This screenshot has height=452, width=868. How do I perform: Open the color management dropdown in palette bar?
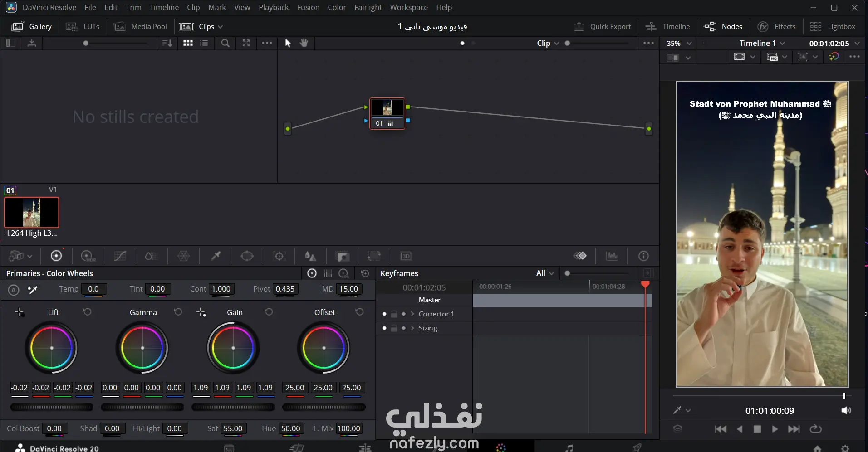coord(20,256)
